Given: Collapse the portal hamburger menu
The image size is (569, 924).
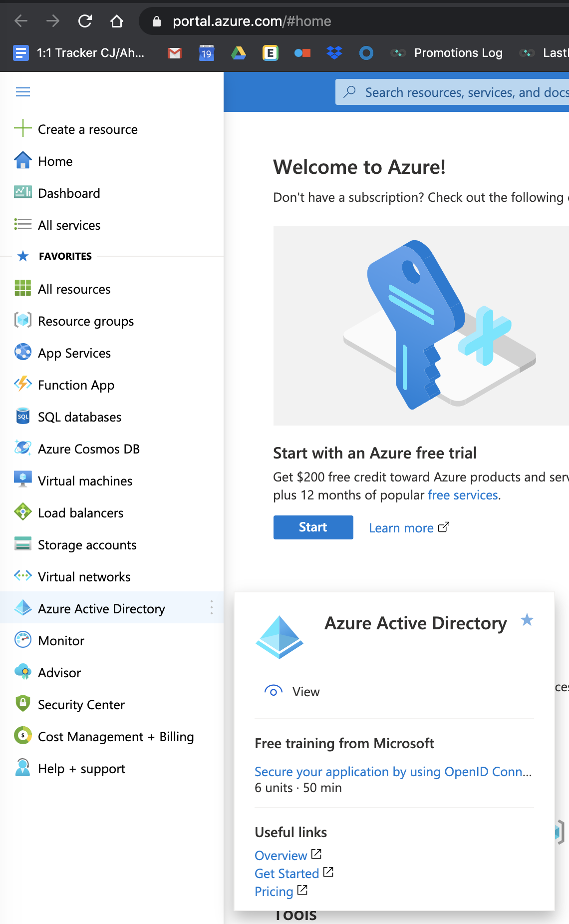Looking at the screenshot, I should coord(23,92).
